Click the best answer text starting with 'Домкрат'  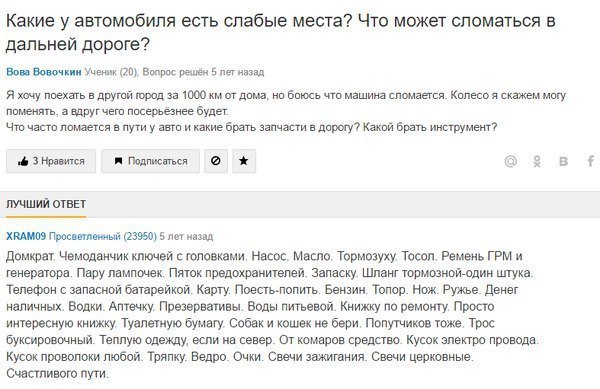click(272, 314)
